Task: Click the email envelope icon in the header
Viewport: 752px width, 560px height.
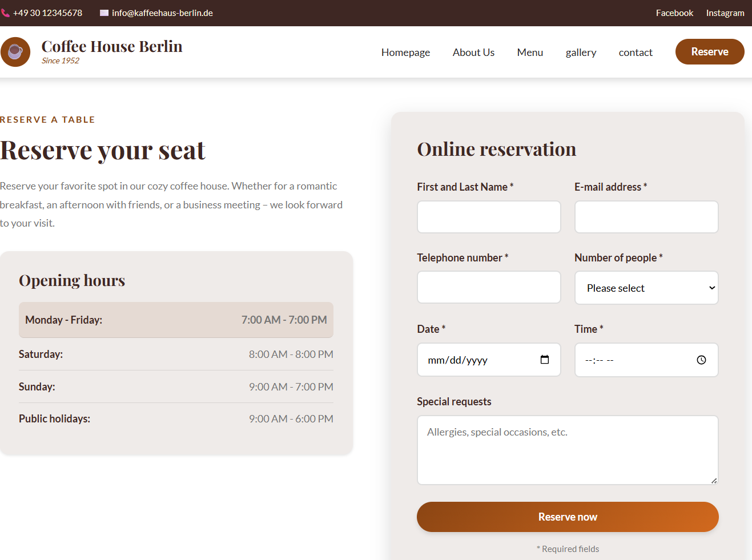Action: pos(103,12)
